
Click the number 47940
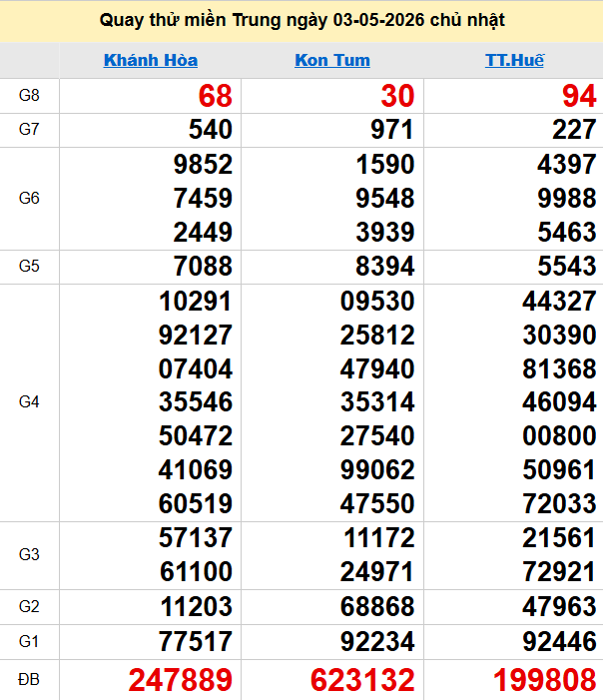377,369
